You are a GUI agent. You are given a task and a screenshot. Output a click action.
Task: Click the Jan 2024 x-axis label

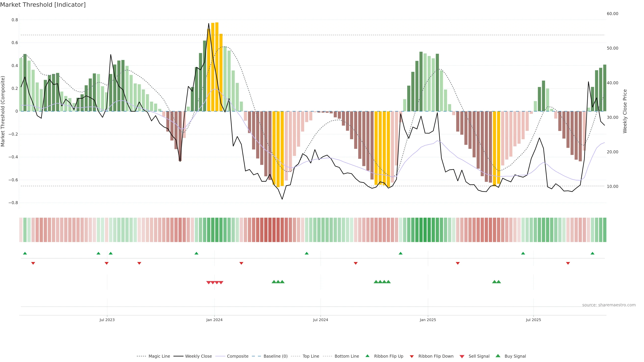coord(214,320)
